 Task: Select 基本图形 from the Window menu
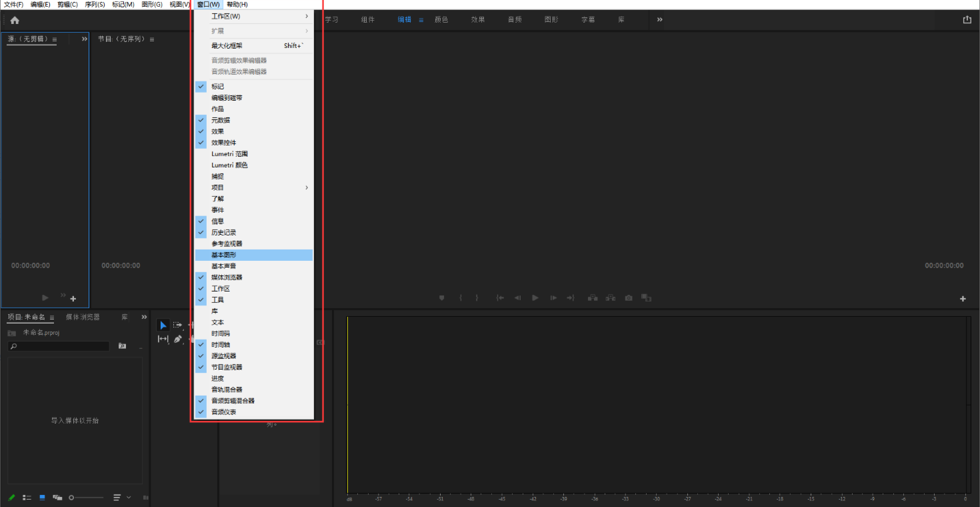tap(253, 255)
